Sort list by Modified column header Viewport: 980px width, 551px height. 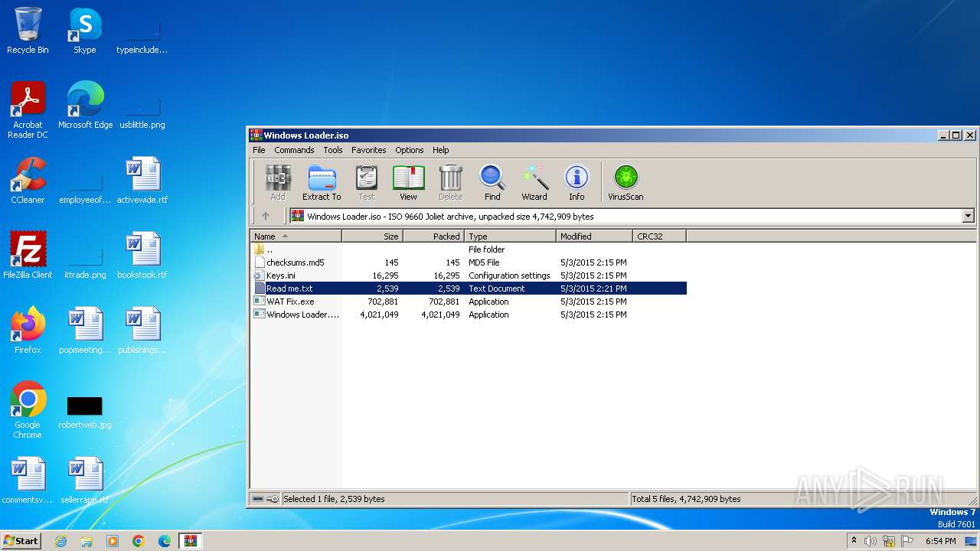pos(594,236)
